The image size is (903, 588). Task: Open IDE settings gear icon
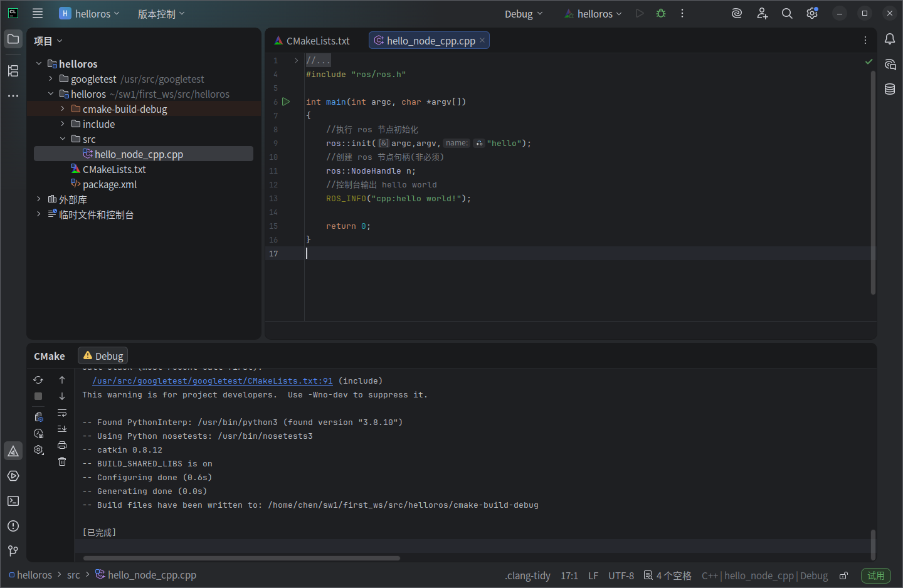pyautogui.click(x=812, y=13)
